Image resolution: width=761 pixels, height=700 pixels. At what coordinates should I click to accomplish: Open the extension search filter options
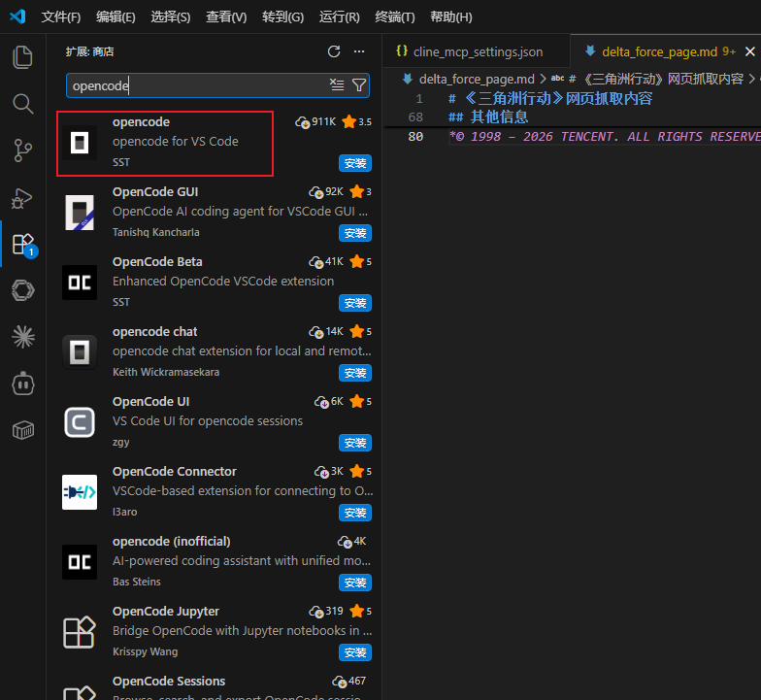tap(359, 85)
